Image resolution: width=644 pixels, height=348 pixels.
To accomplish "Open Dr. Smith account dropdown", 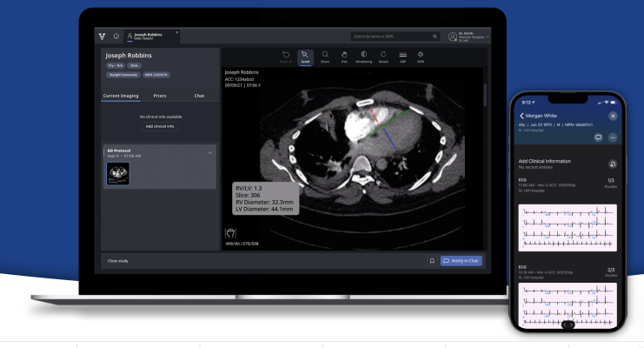I will [488, 37].
